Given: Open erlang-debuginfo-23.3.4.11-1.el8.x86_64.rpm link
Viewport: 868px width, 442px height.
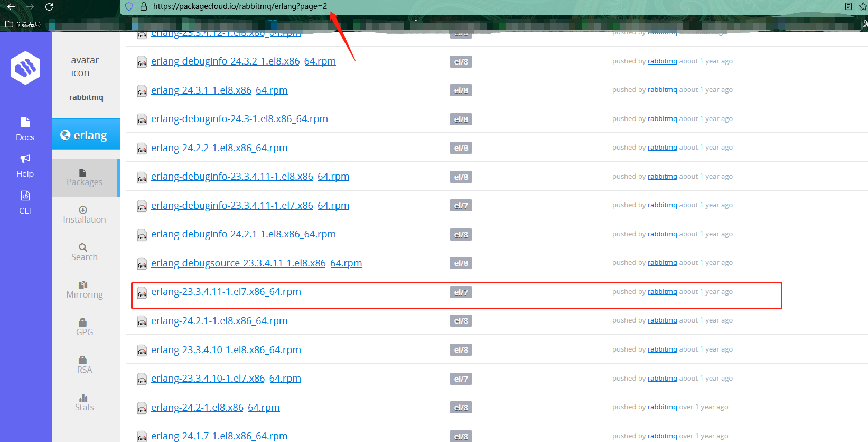Looking at the screenshot, I should pyautogui.click(x=250, y=176).
